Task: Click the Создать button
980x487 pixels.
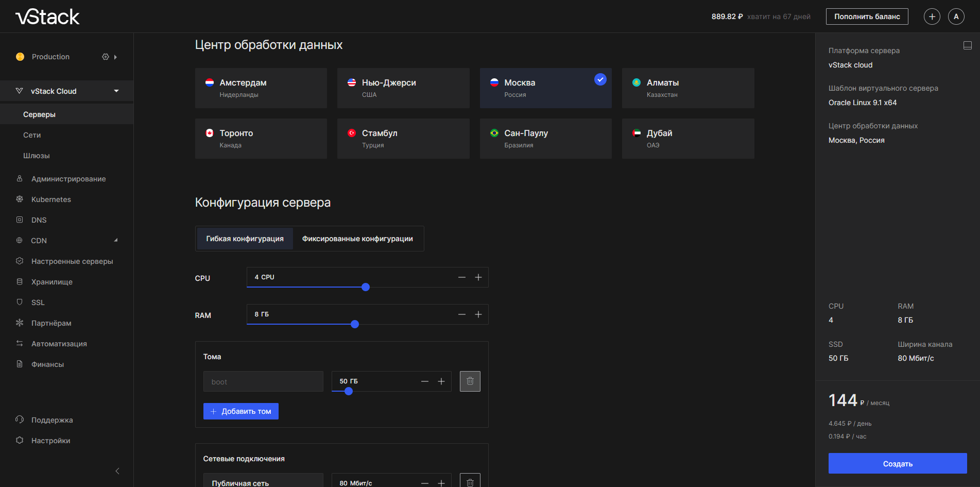Action: pyautogui.click(x=897, y=463)
